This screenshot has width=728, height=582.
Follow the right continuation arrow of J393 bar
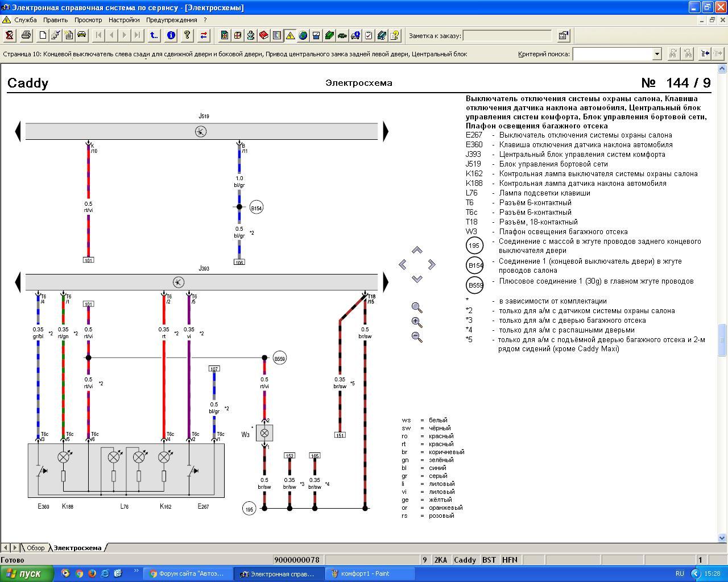coord(386,282)
